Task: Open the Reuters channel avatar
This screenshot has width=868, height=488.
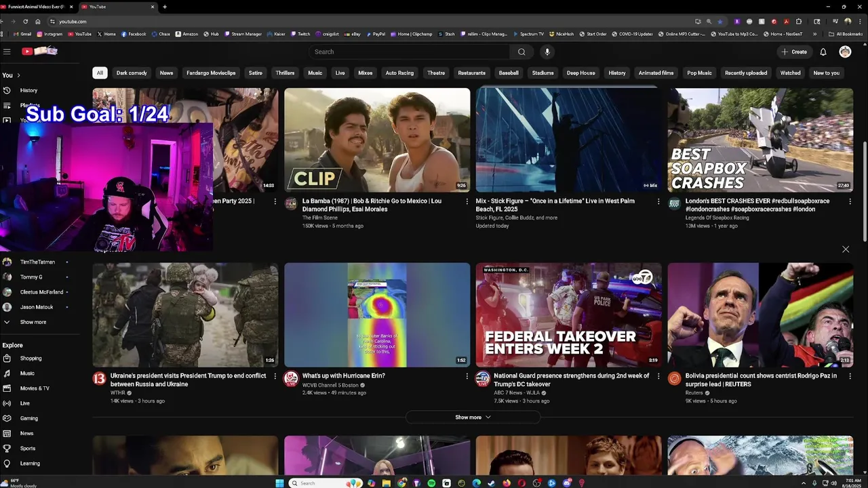Action: pos(674,378)
